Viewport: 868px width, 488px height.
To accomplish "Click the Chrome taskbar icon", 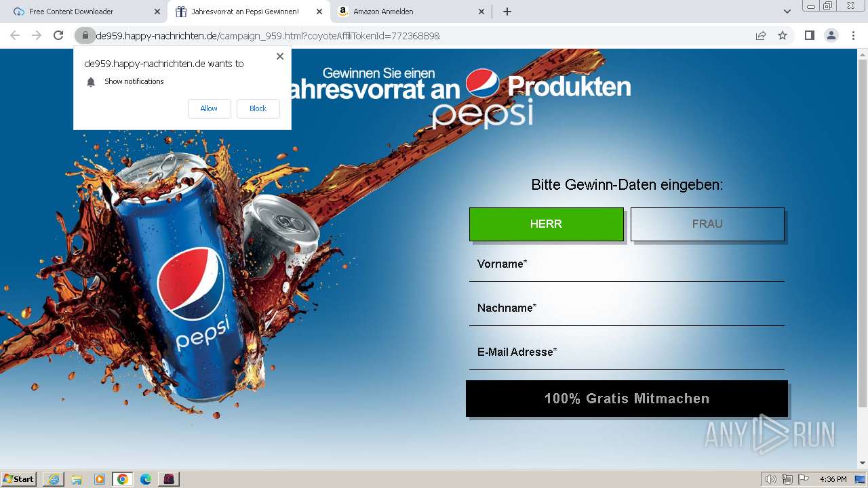I will coord(123,479).
